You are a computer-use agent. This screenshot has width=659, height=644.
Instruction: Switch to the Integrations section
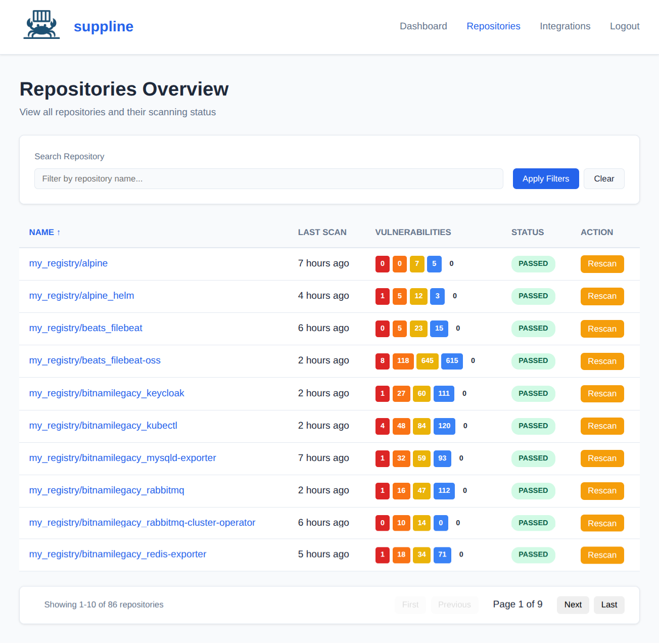click(564, 26)
